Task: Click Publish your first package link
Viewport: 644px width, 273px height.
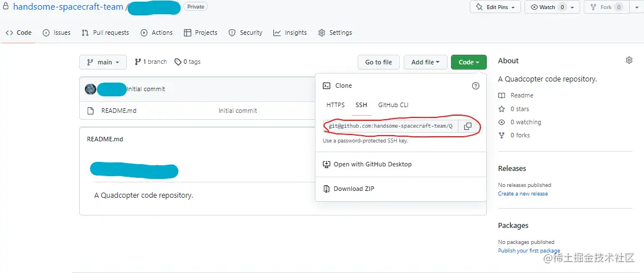Action: (529, 250)
